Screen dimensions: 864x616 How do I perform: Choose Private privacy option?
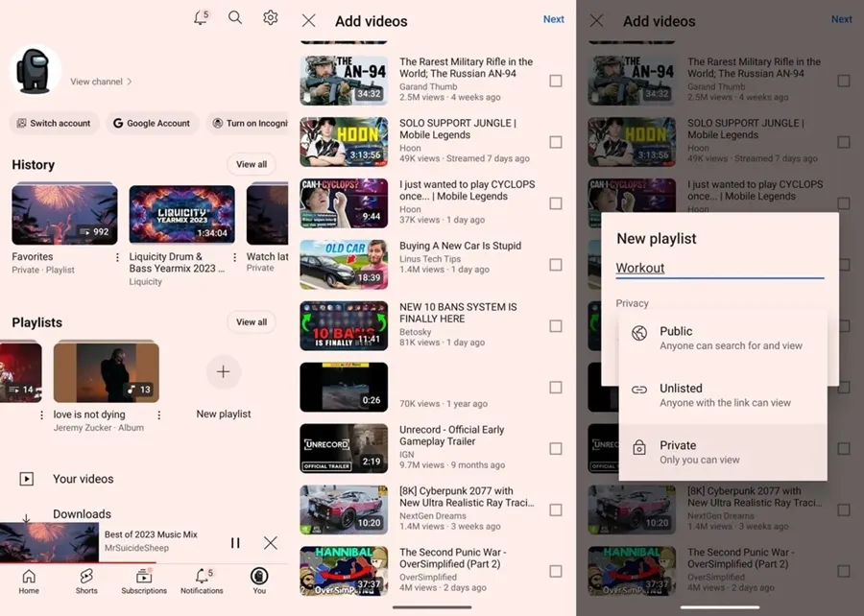pyautogui.click(x=722, y=452)
